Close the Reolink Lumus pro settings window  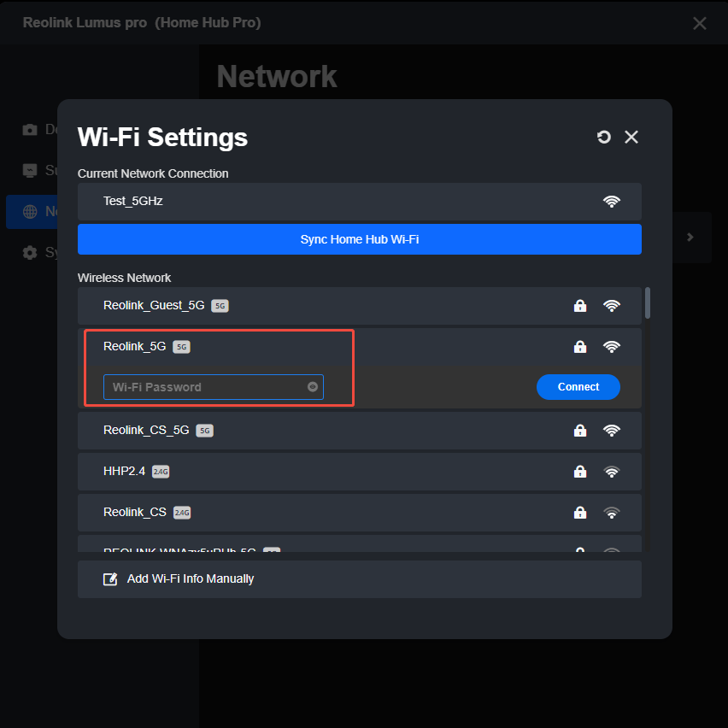[x=699, y=23]
